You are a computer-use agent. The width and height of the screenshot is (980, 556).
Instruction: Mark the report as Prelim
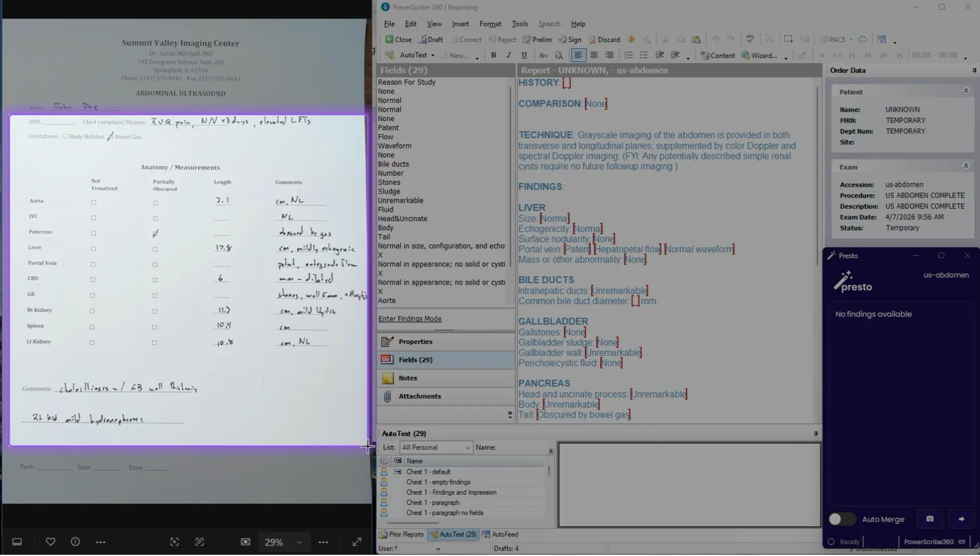pyautogui.click(x=537, y=39)
